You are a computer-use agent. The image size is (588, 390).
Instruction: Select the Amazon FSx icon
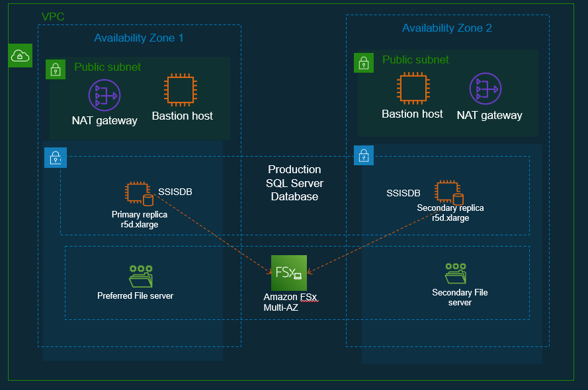289,273
